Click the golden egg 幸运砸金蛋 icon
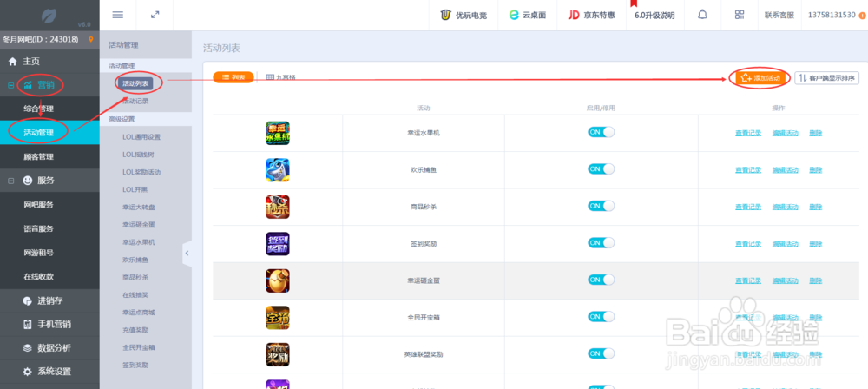868x389 pixels. [278, 280]
